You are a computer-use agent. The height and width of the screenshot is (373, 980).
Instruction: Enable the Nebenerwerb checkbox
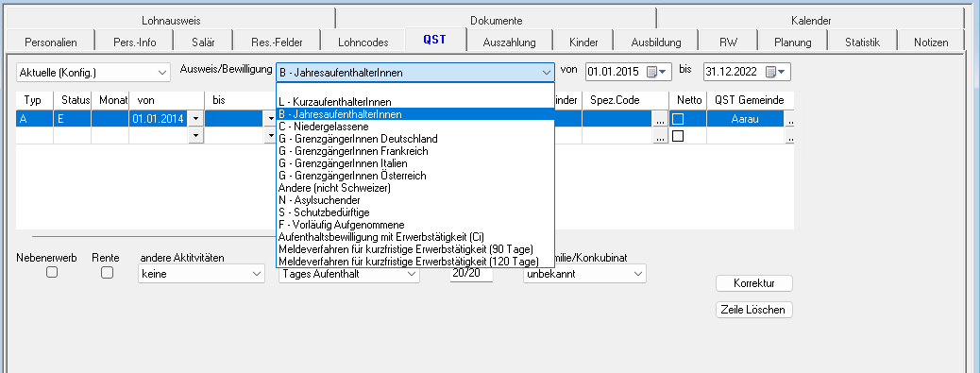[x=52, y=272]
